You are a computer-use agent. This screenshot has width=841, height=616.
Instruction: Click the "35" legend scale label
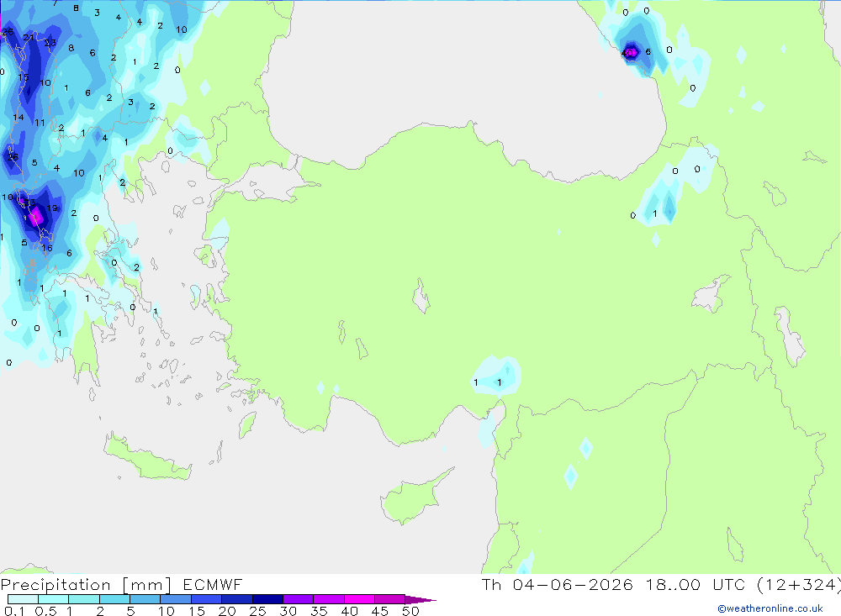(319, 611)
